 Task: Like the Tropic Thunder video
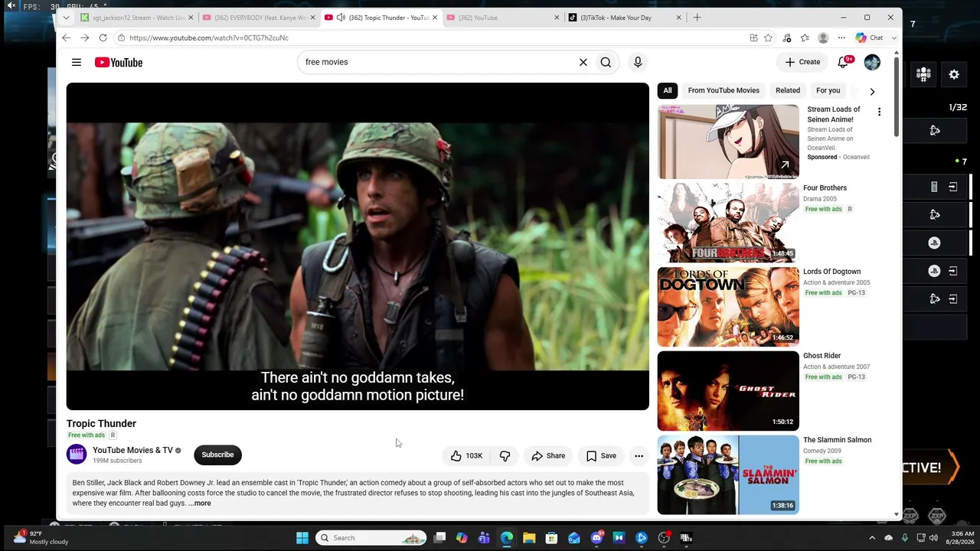(466, 455)
